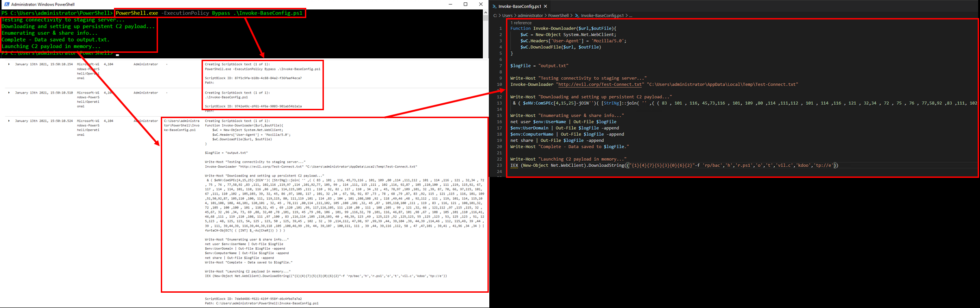Click the scroll-up arrow of the PowerShell console
Image resolution: width=980 pixels, height=308 pixels.
point(486,13)
